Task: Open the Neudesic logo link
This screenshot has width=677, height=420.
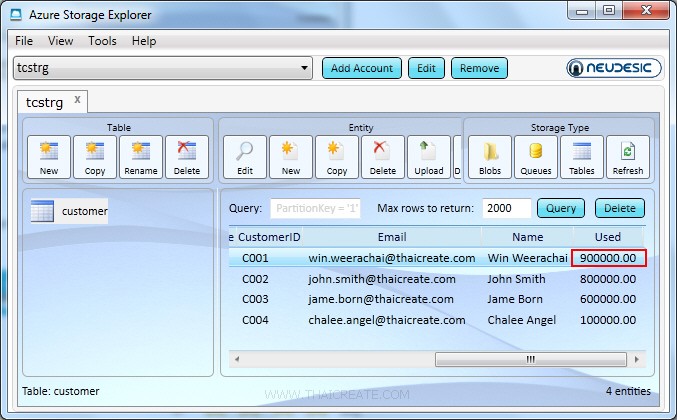Action: pos(614,68)
